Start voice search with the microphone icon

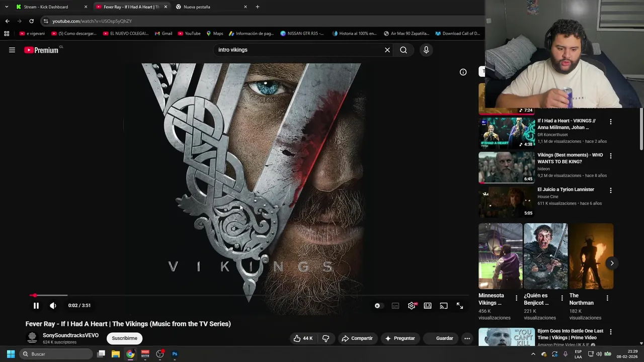(426, 50)
